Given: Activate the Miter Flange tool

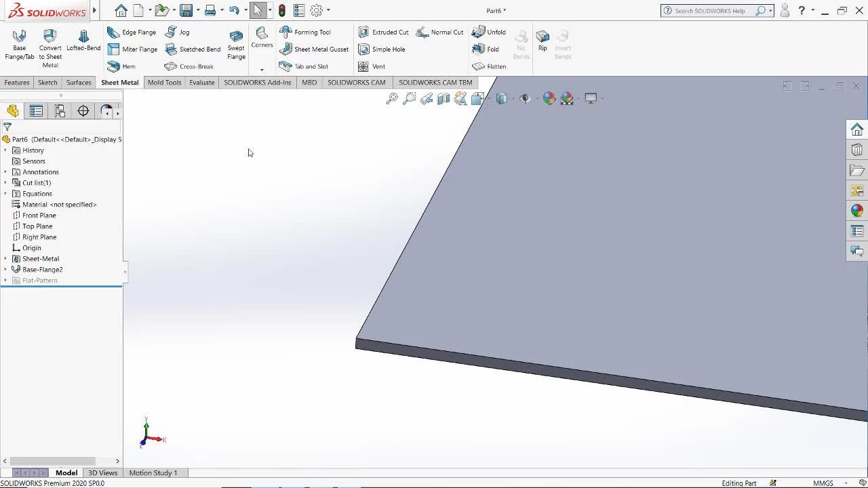Looking at the screenshot, I should click(132, 49).
